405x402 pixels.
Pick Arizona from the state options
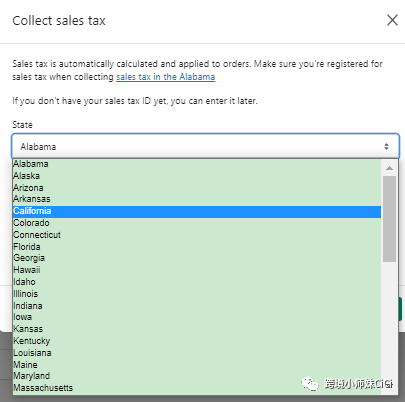coord(197,188)
